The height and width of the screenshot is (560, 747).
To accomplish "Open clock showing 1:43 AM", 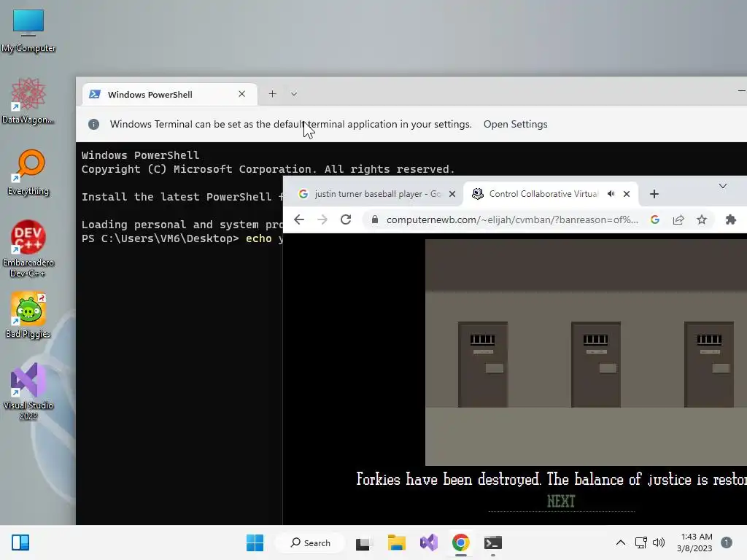I will pyautogui.click(x=695, y=542).
